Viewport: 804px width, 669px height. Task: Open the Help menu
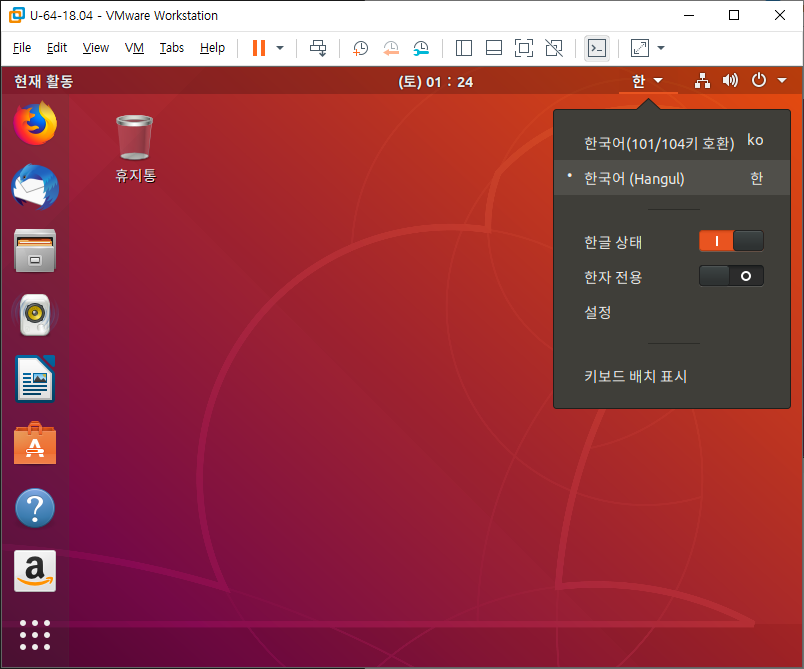click(x=212, y=48)
